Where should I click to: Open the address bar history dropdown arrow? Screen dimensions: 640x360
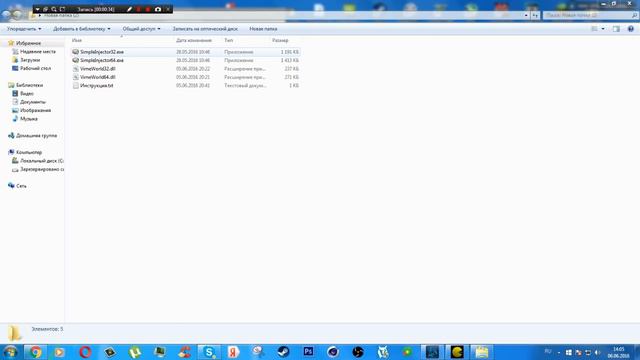click(526, 15)
